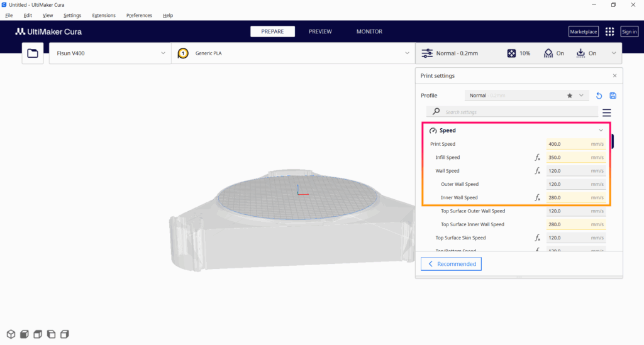
Task: Open the File menu
Action: click(9, 15)
